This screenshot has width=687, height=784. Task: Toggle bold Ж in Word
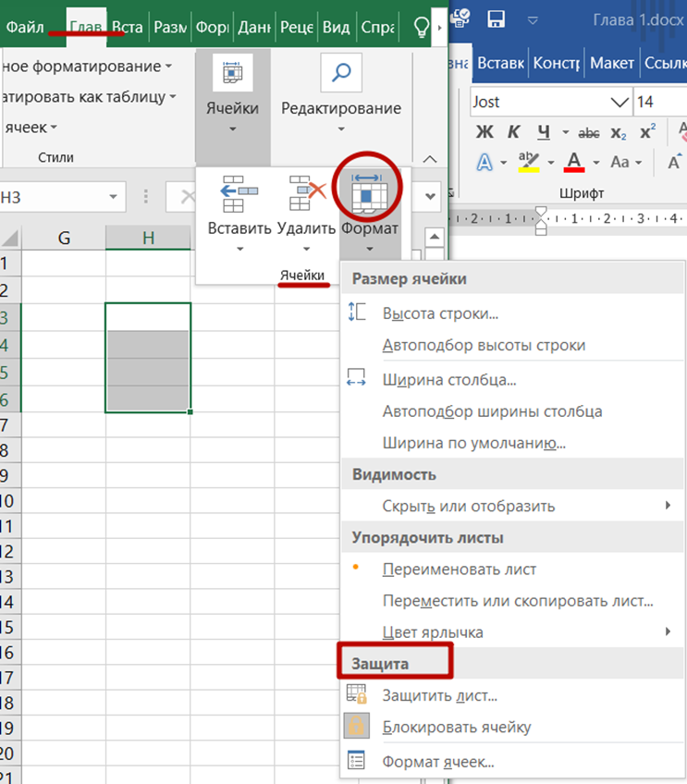(x=484, y=132)
